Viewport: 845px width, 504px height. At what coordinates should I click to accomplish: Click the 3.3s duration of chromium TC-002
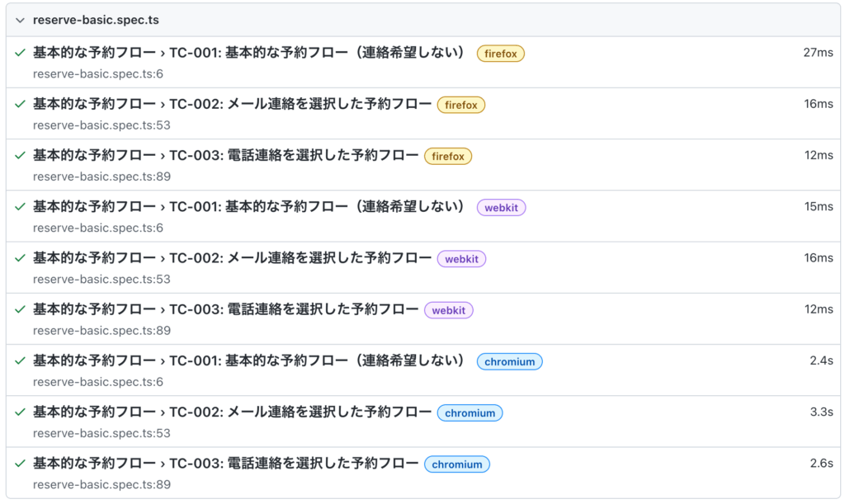(821, 412)
